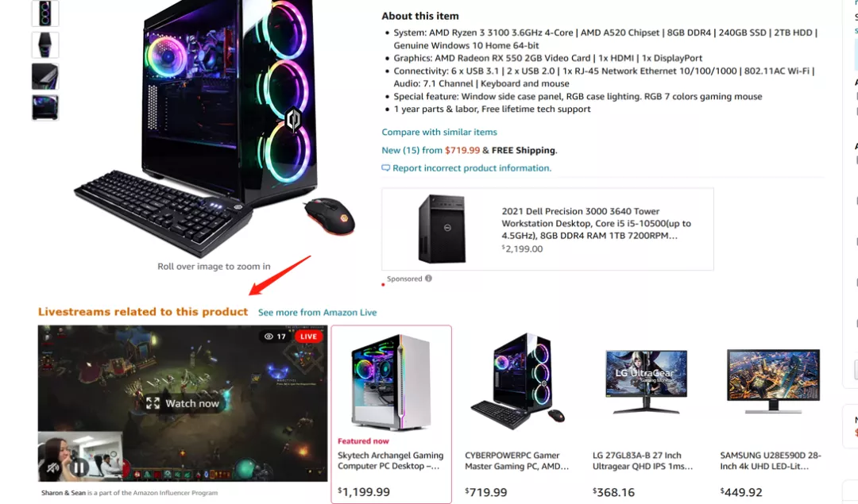
Task: Click the red LIVE badge
Action: pyautogui.click(x=308, y=337)
